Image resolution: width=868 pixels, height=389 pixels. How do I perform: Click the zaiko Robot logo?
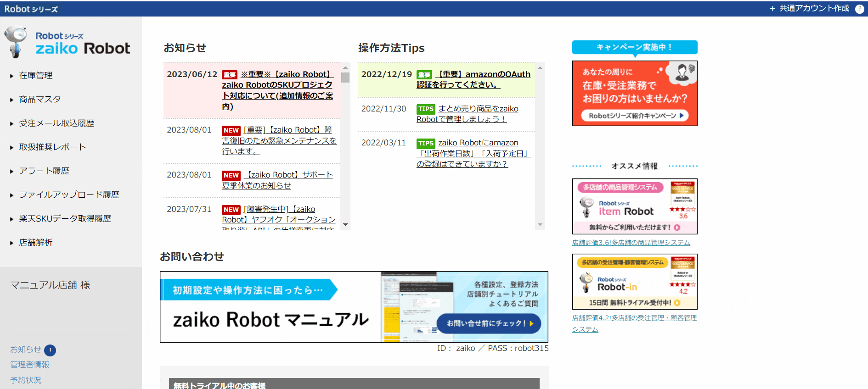tap(68, 42)
